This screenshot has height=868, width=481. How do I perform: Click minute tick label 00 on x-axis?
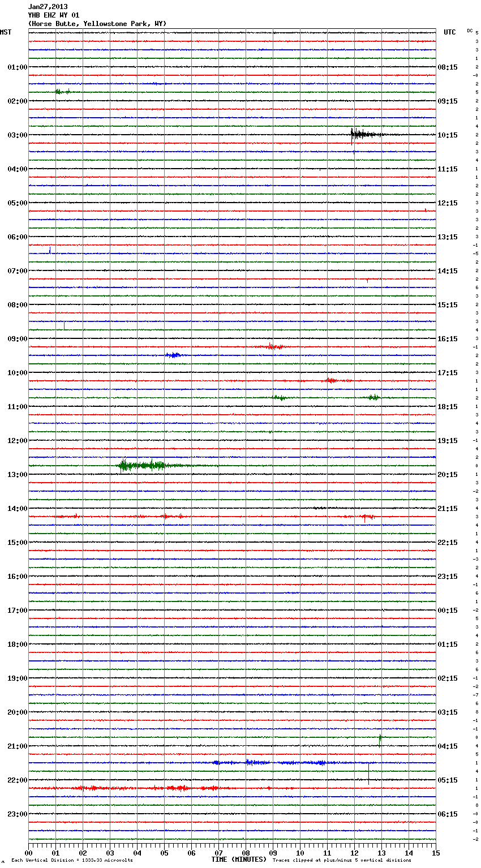pyautogui.click(x=28, y=853)
